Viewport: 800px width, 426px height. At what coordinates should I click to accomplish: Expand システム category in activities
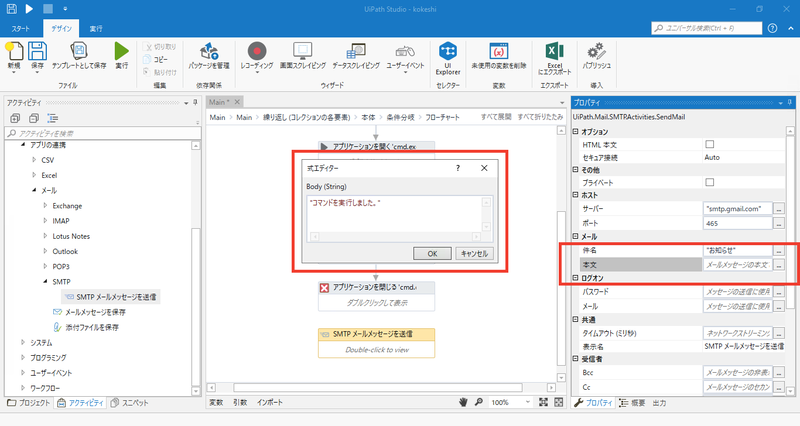pyautogui.click(x=23, y=342)
